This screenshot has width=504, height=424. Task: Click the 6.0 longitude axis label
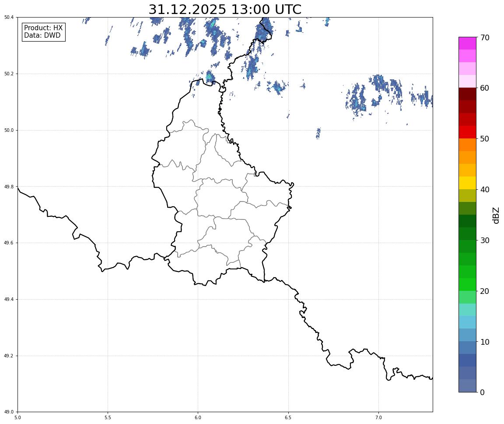tap(198, 417)
